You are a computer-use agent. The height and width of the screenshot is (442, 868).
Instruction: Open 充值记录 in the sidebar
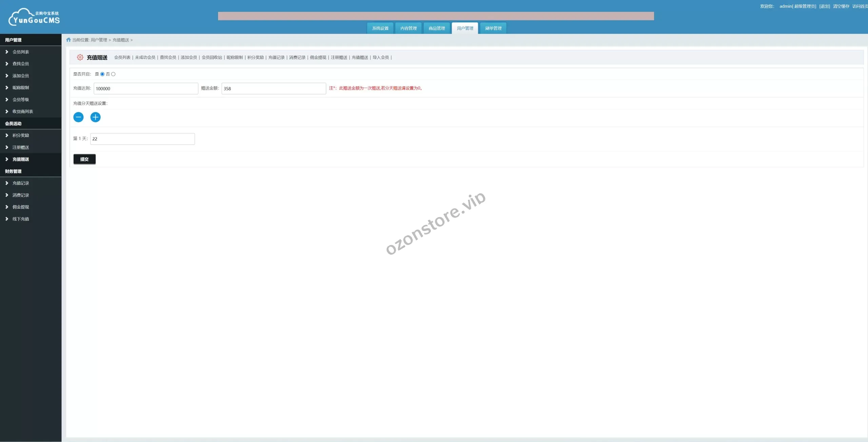click(21, 183)
